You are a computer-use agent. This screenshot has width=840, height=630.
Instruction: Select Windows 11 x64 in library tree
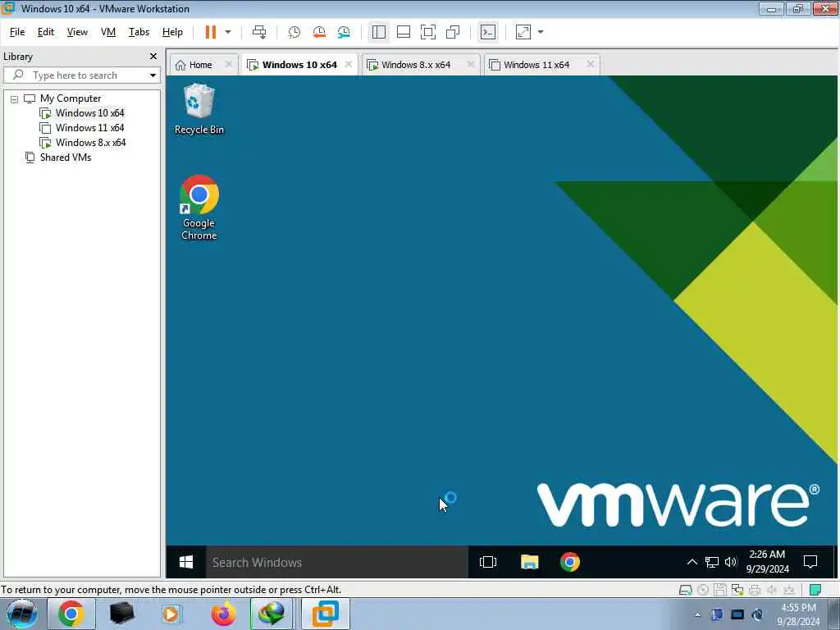[89, 128]
